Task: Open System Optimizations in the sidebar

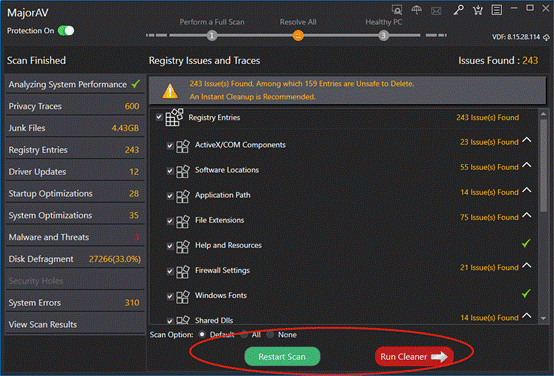Action: tap(75, 215)
